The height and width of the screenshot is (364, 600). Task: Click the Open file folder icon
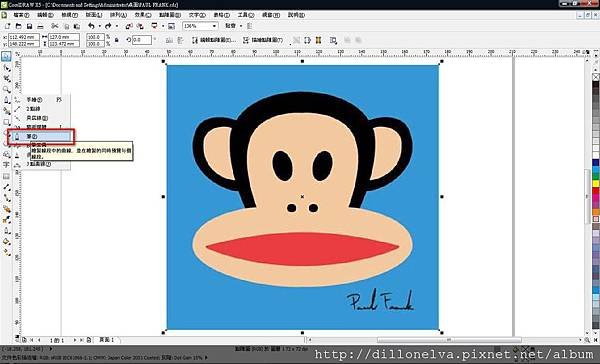(x=18, y=26)
